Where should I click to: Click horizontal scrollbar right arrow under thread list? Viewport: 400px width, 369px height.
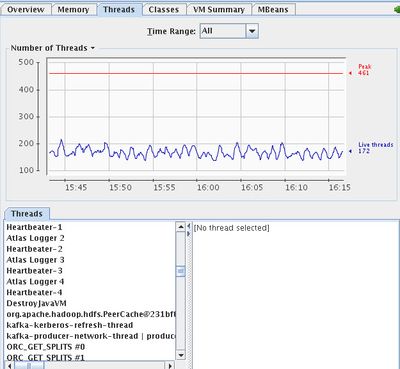point(170,366)
